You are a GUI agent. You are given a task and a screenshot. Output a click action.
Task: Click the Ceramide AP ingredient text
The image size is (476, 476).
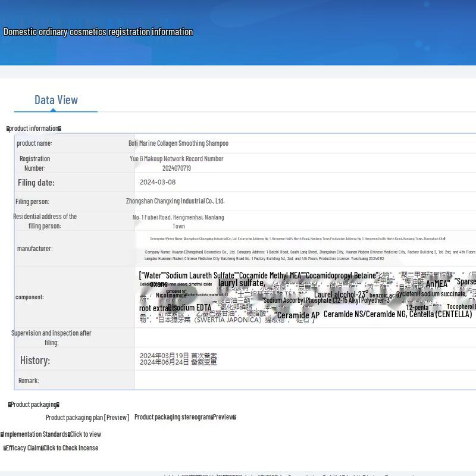(x=298, y=315)
